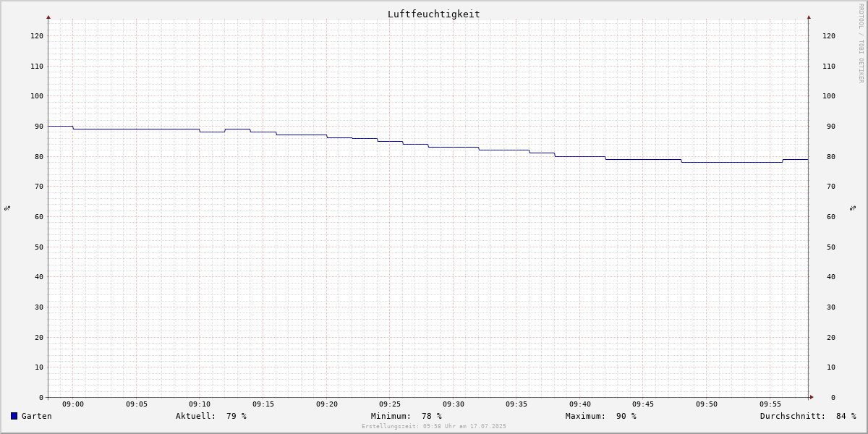Screen dimensions: 868x434
Task: Click the blue Garten legend color square
Action: pos(14,416)
